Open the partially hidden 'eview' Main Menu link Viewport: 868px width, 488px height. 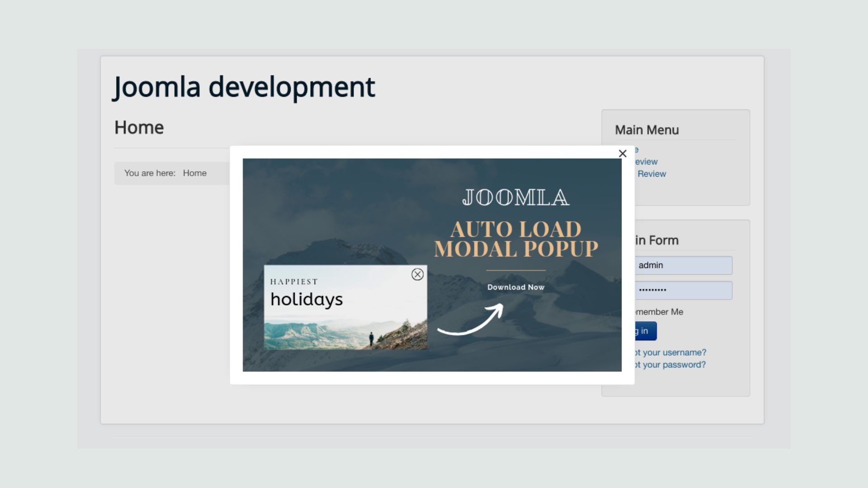click(x=646, y=162)
